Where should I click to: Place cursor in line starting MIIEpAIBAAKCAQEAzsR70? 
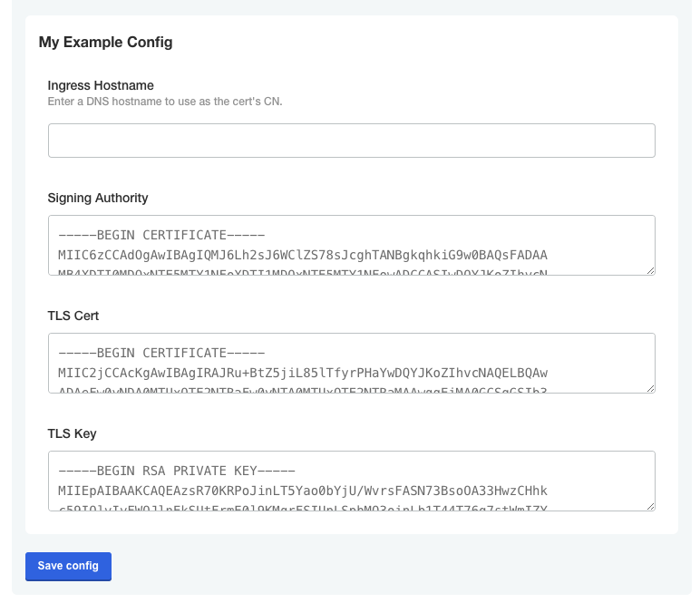302,490
